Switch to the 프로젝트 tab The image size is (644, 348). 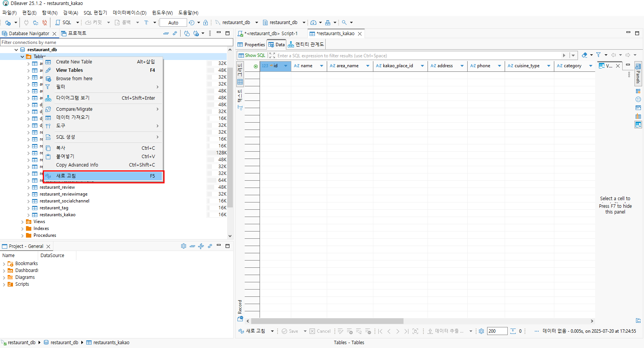click(x=74, y=34)
